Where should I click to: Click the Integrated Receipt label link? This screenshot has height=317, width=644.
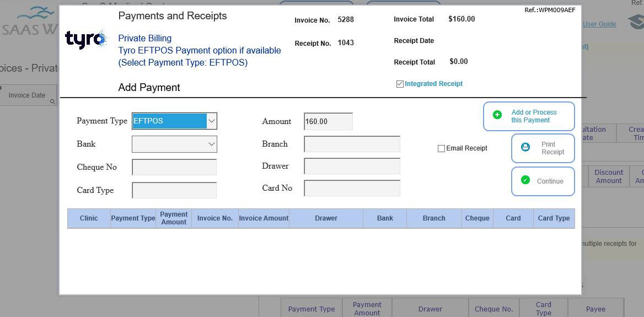coord(434,84)
